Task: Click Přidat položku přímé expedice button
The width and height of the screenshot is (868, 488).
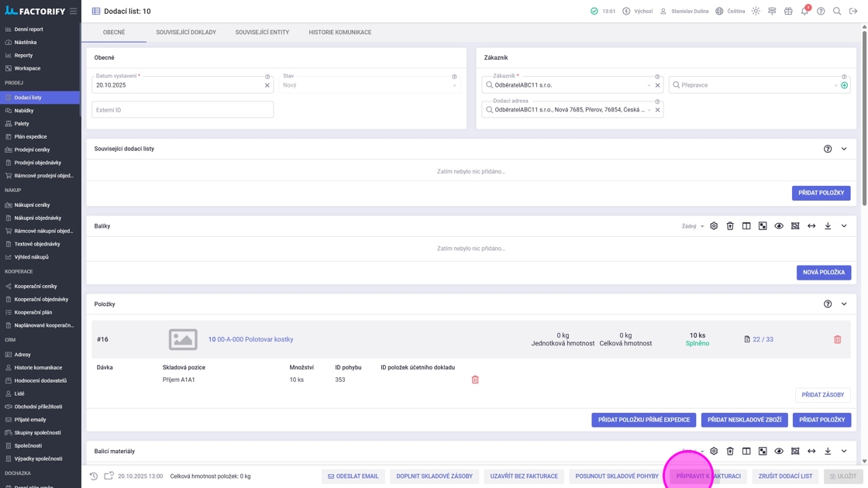Action: 643,419
